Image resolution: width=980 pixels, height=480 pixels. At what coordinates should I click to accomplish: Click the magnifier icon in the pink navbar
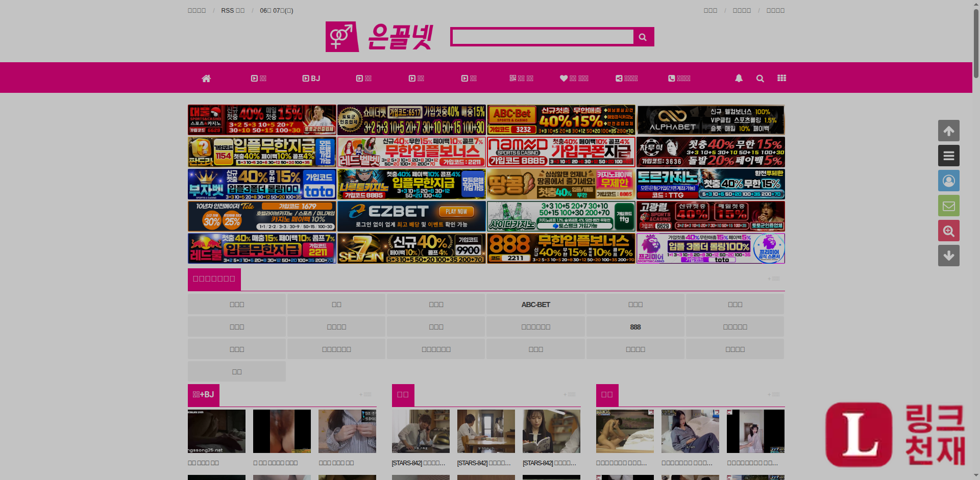click(760, 78)
